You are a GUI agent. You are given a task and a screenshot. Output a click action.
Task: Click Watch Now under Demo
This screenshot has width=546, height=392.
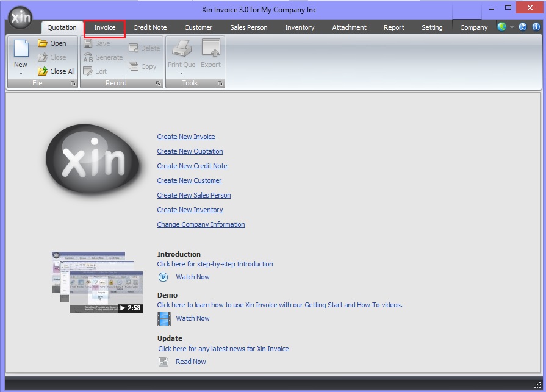click(193, 318)
